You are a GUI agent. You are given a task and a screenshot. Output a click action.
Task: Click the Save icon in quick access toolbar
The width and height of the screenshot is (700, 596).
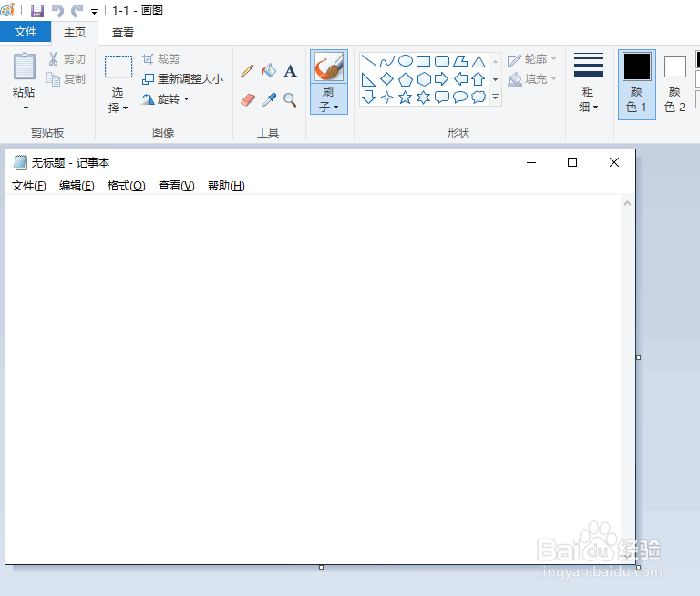coord(37,10)
